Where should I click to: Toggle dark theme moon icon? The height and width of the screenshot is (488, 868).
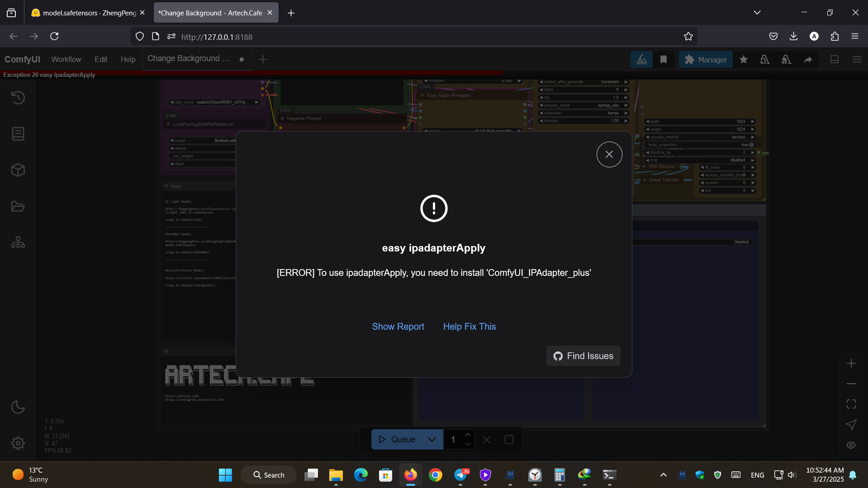(x=18, y=407)
